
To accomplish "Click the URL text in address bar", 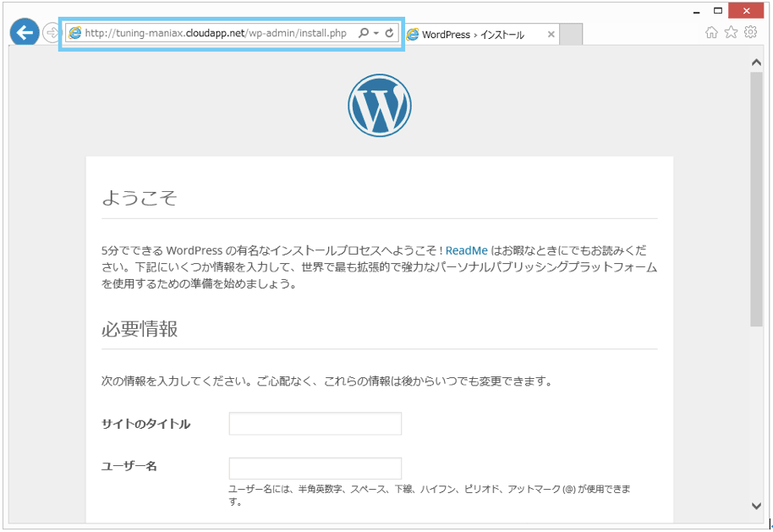I will [216, 33].
